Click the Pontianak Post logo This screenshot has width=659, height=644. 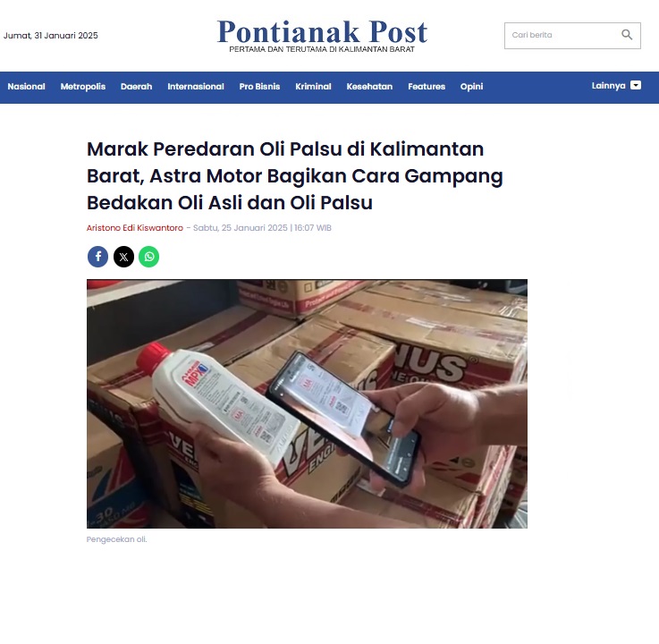coord(322,36)
